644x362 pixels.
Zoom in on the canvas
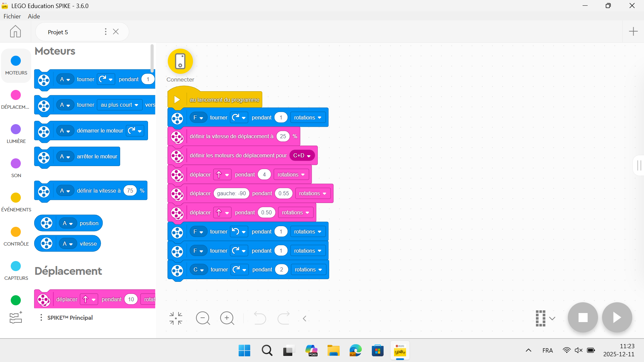227,318
